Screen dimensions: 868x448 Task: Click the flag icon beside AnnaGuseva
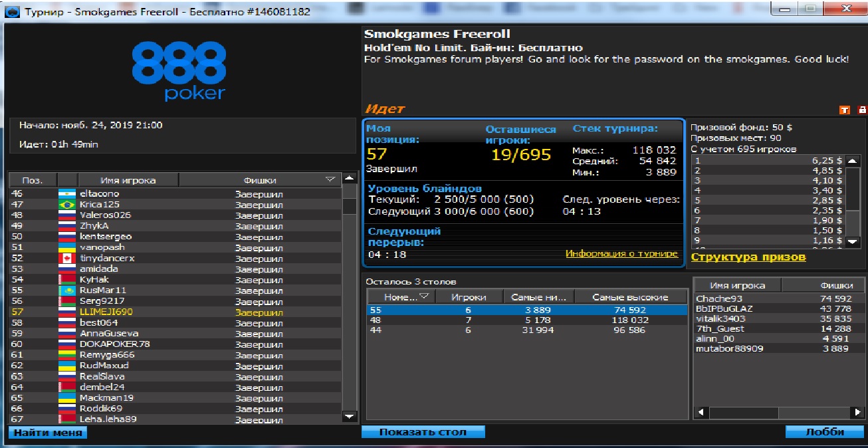click(x=66, y=334)
